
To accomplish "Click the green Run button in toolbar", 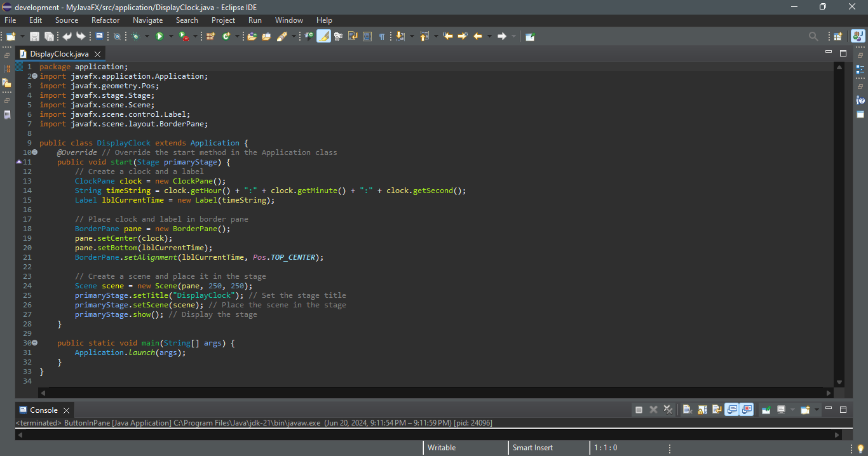I will (159, 37).
